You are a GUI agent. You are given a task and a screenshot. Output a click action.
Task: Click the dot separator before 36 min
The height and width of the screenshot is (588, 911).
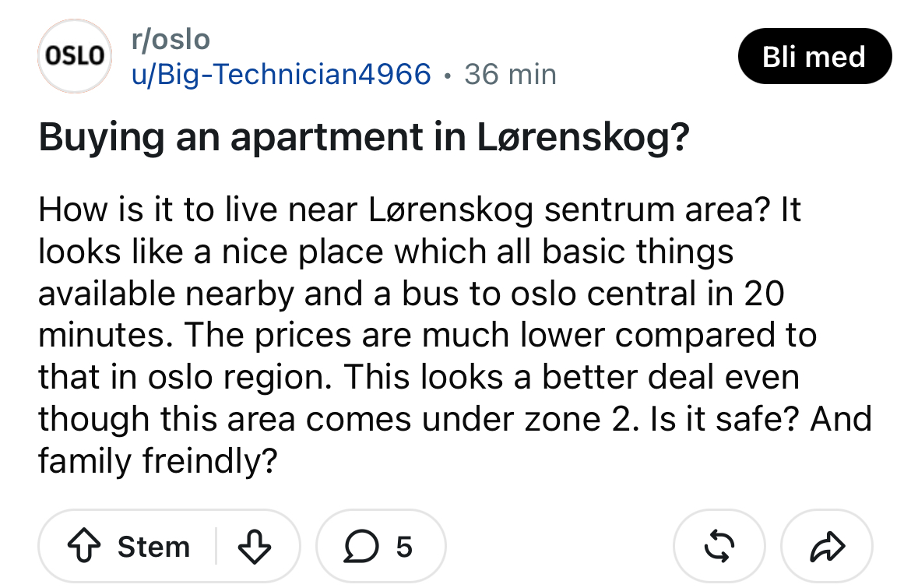tap(448, 76)
